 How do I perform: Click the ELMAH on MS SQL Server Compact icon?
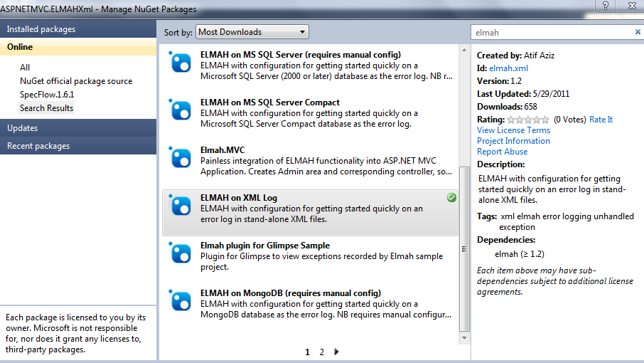pyautogui.click(x=181, y=111)
